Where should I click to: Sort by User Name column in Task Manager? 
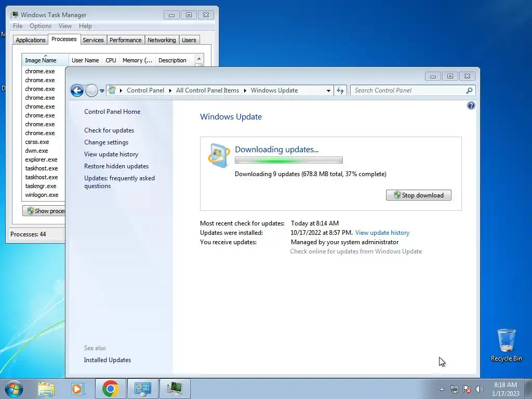pos(85,60)
